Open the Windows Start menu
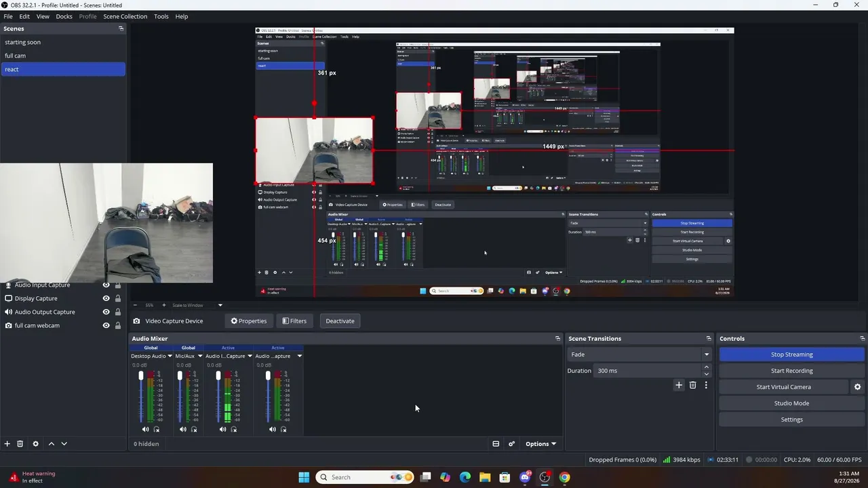Screen dimensions: 868x488 click(304, 477)
